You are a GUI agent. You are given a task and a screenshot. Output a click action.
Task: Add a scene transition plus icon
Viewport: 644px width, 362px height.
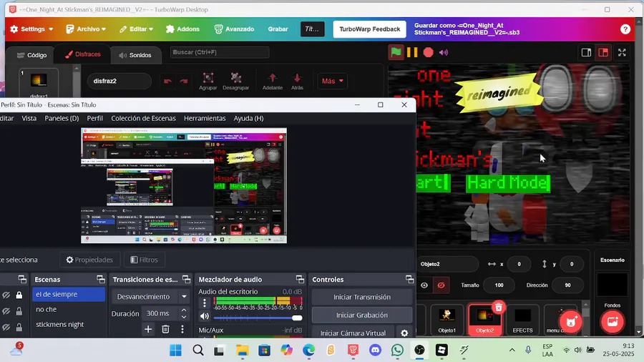148,329
